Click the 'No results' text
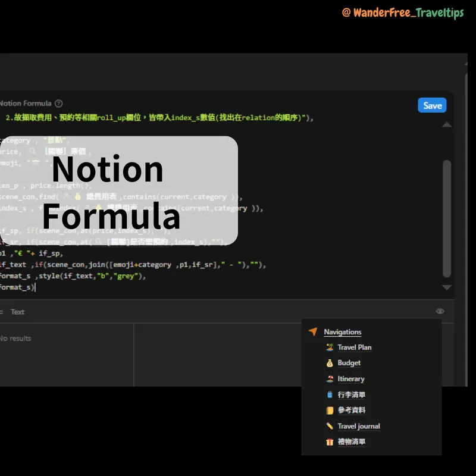Screen dimensions: 476x476 pos(15,338)
